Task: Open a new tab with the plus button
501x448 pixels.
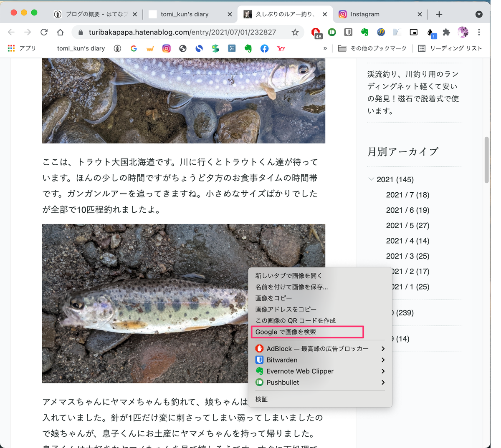Action: 439,14
